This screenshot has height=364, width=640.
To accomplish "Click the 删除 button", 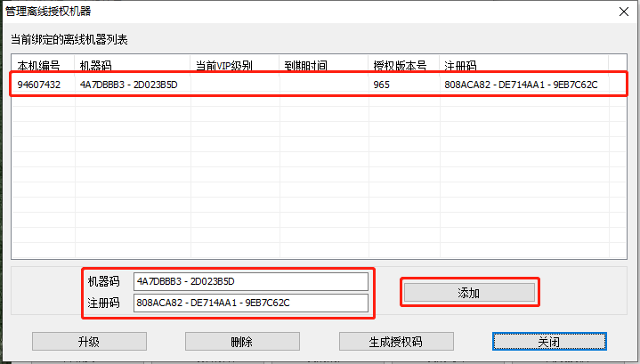I will click(x=241, y=342).
